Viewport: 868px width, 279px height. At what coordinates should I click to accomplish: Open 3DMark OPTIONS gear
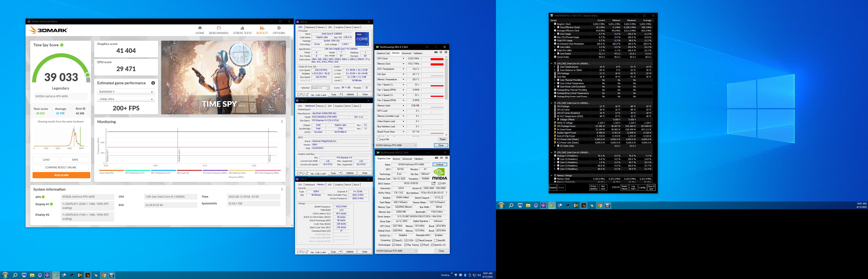click(279, 30)
